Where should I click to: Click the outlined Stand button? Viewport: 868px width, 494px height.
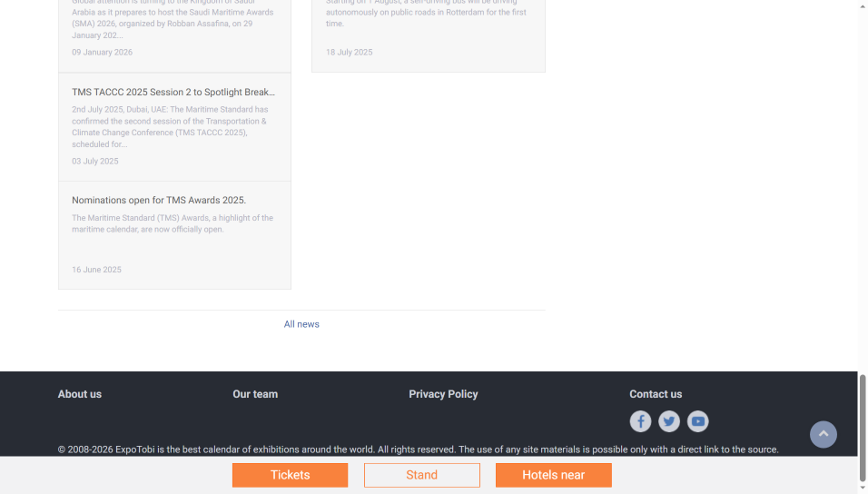[x=421, y=475]
